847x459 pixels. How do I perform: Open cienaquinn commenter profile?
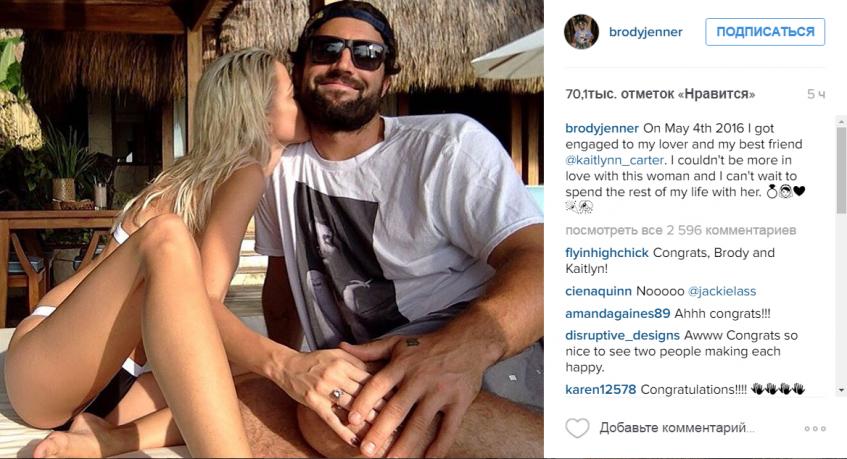pyautogui.click(x=598, y=291)
